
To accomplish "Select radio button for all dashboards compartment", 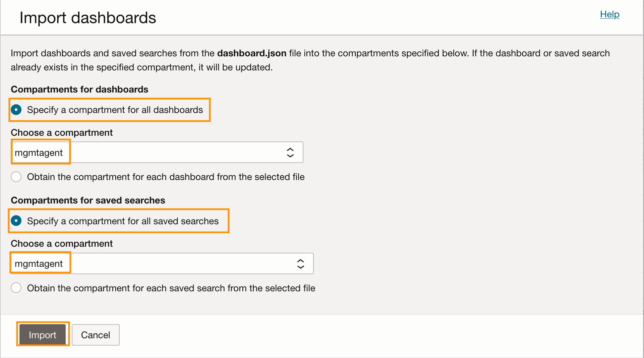I will coord(16,110).
